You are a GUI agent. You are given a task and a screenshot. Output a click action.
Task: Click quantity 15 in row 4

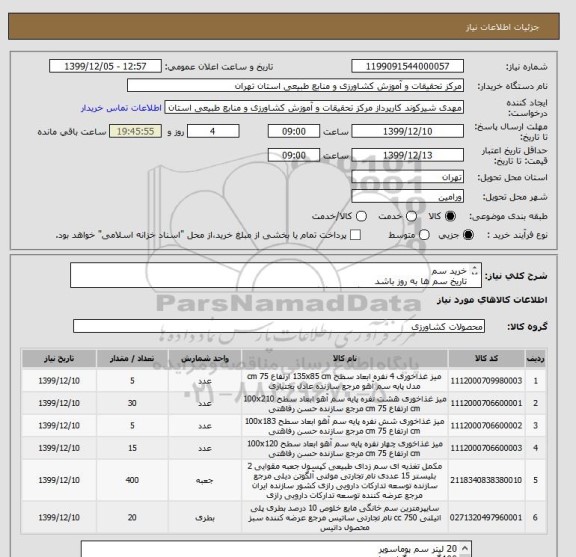tap(132, 448)
